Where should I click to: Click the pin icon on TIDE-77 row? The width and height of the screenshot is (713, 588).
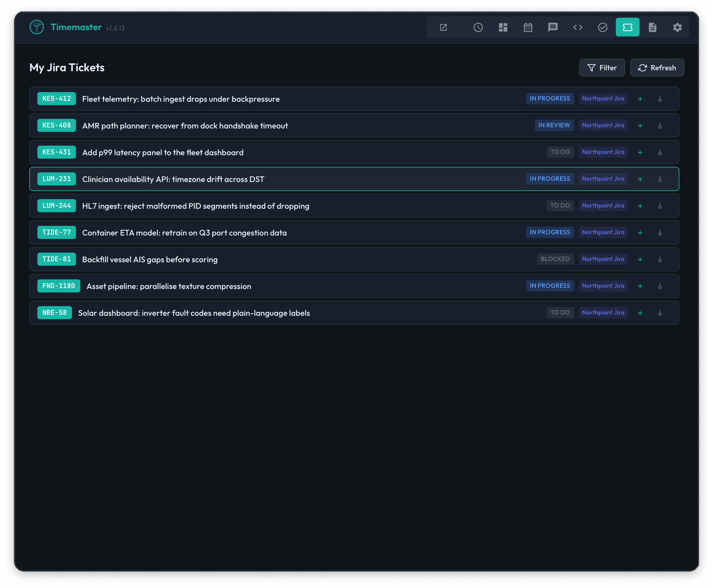coord(660,233)
